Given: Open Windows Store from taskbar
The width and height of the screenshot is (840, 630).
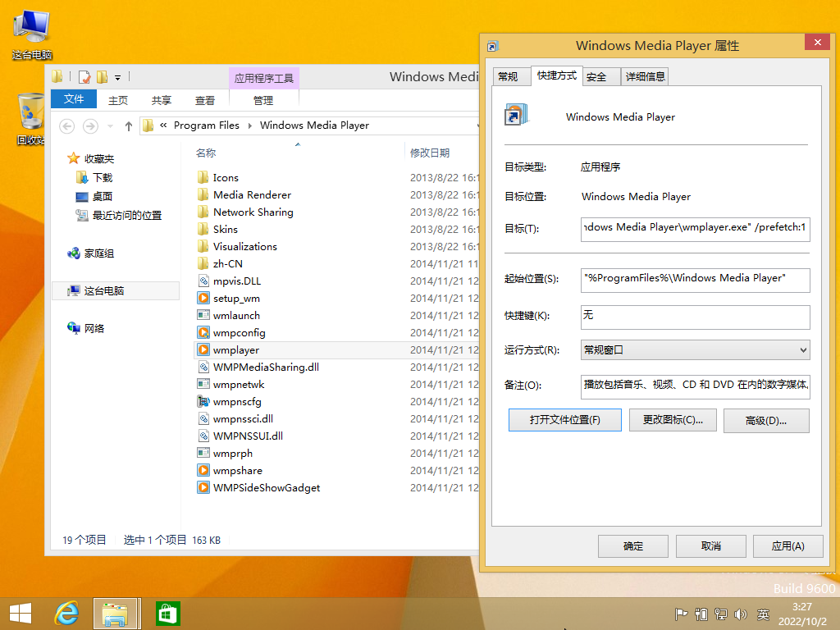Looking at the screenshot, I should point(167,613).
